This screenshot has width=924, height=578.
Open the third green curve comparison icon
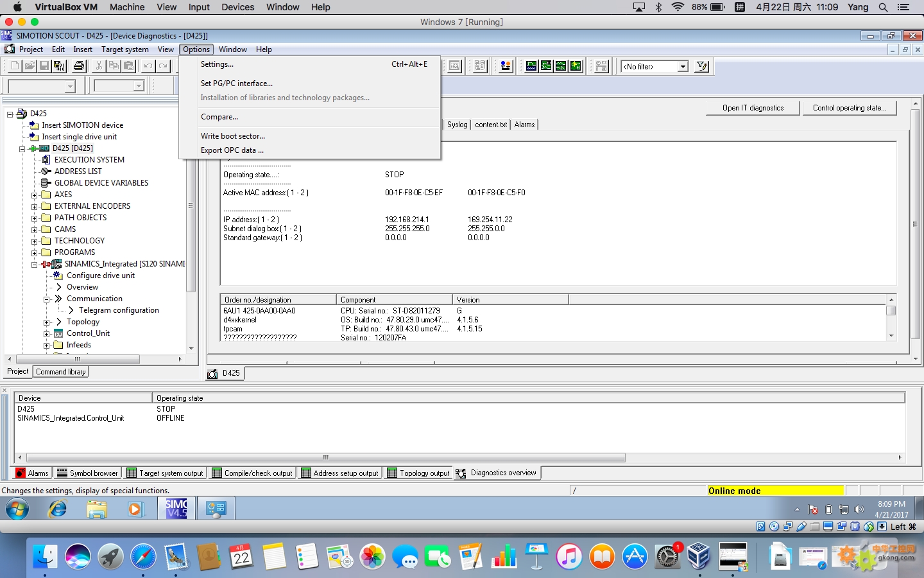pyautogui.click(x=561, y=66)
